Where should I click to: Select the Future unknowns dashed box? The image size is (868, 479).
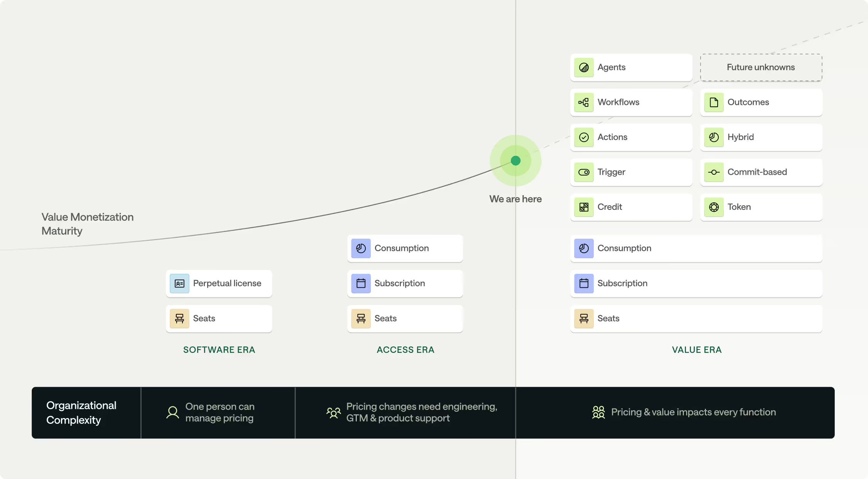pyautogui.click(x=761, y=67)
